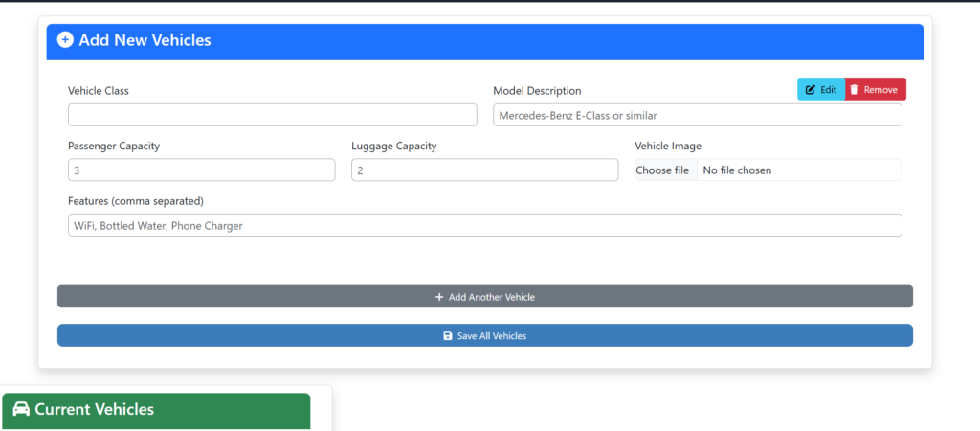
Task: Focus the Vehicle Class text field
Action: (272, 115)
